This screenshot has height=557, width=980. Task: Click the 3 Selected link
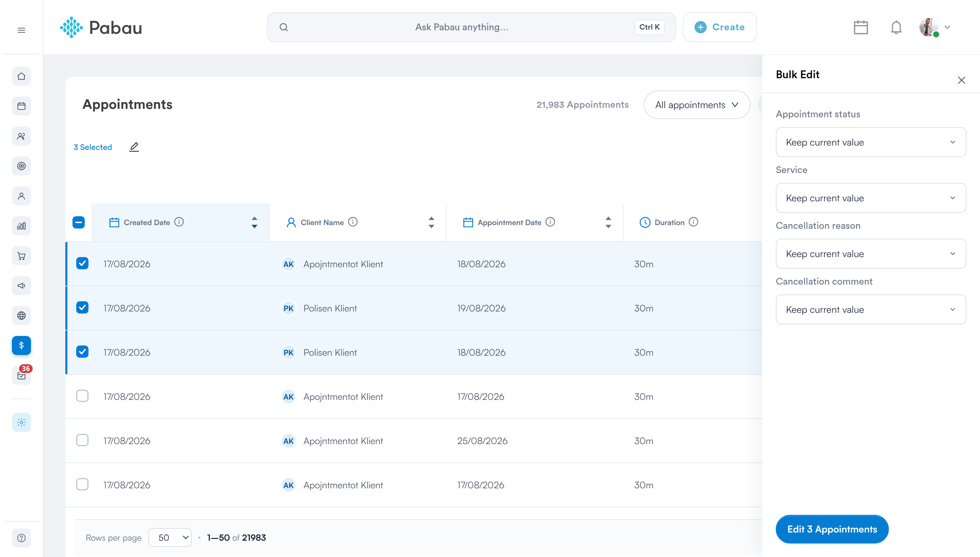click(x=93, y=147)
